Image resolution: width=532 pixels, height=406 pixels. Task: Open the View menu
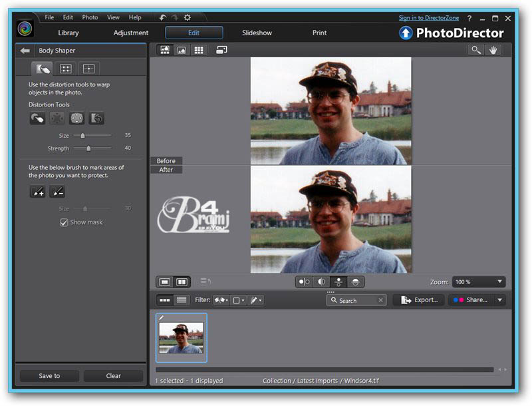tap(113, 17)
